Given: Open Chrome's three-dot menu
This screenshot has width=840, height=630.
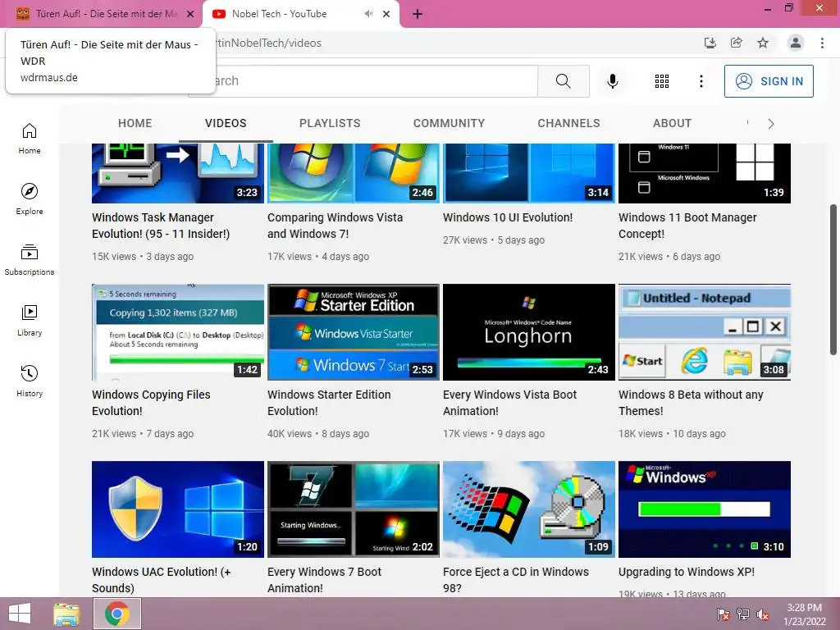Looking at the screenshot, I should (822, 43).
